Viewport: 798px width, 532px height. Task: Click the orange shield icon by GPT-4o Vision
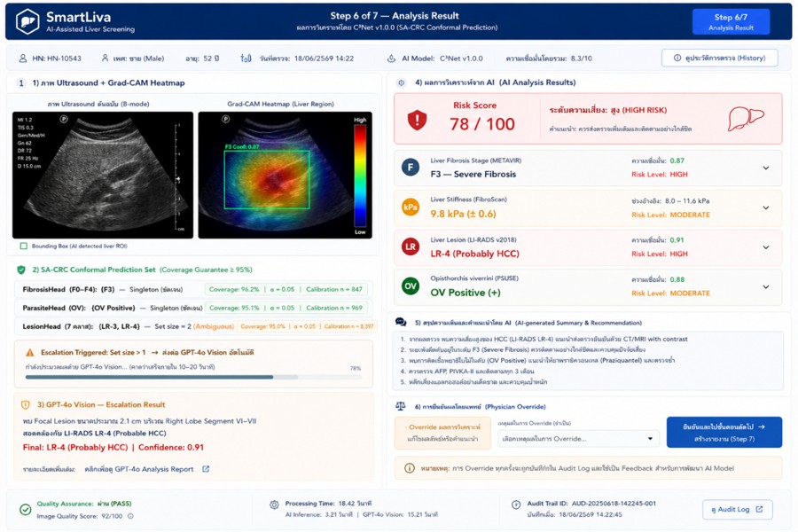point(26,404)
